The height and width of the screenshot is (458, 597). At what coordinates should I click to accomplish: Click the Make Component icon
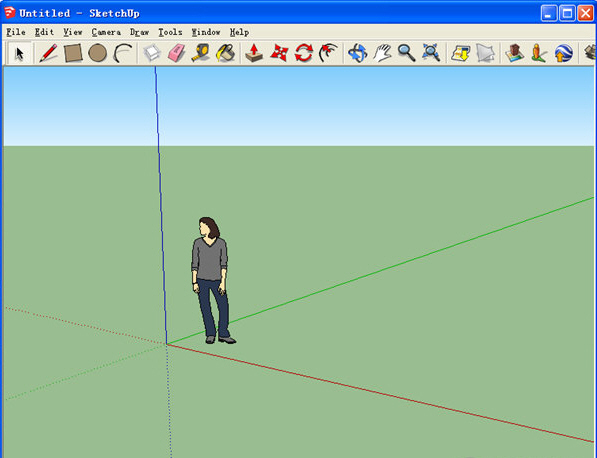[x=152, y=53]
